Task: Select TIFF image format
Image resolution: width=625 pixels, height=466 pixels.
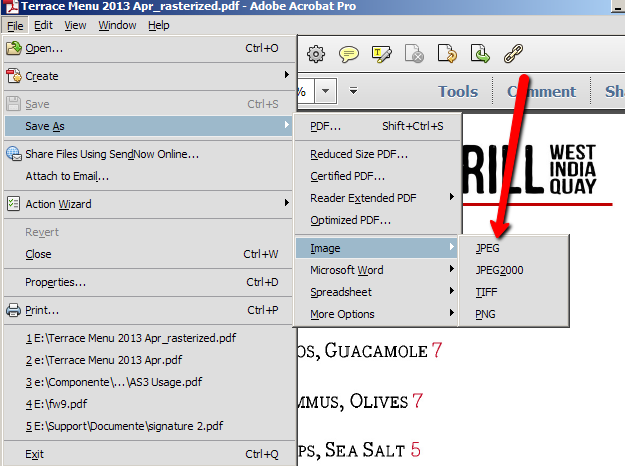Action: tap(513, 292)
